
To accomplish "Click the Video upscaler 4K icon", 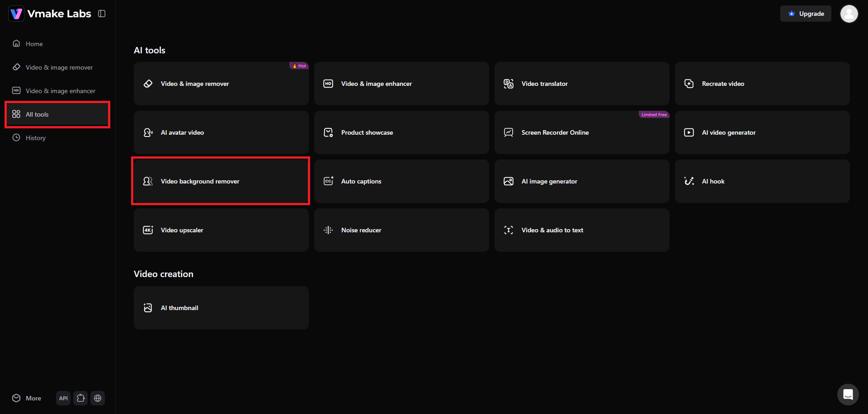I will 148,230.
